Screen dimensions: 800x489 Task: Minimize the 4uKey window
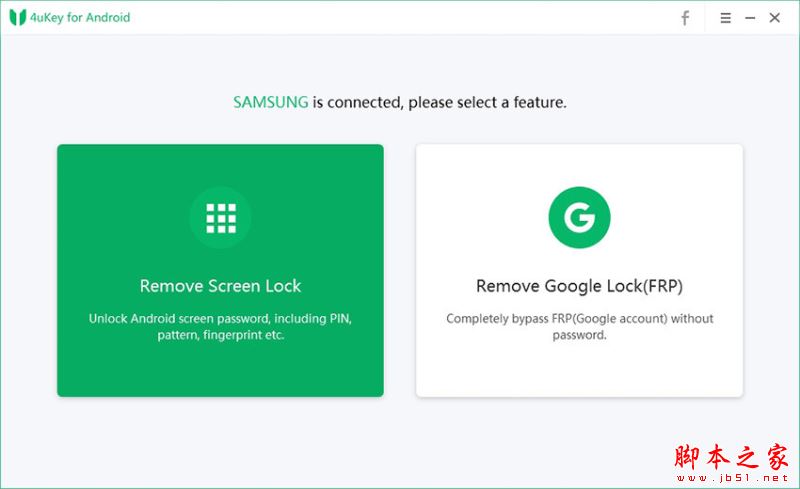click(750, 18)
